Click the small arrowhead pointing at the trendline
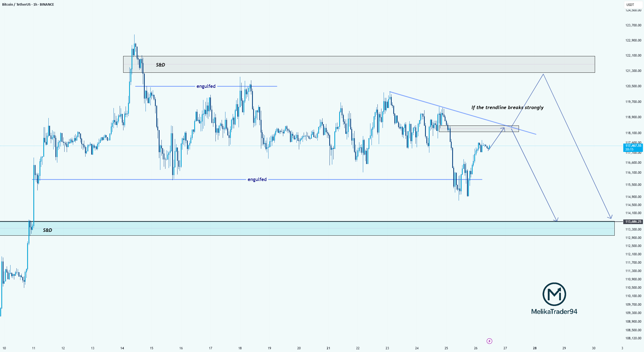 (503, 129)
